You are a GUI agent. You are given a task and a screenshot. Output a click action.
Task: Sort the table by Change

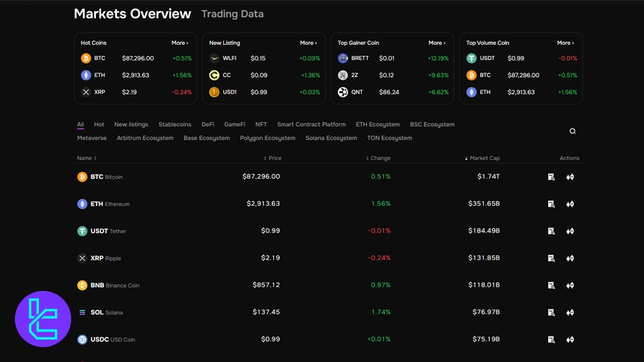pos(378,158)
